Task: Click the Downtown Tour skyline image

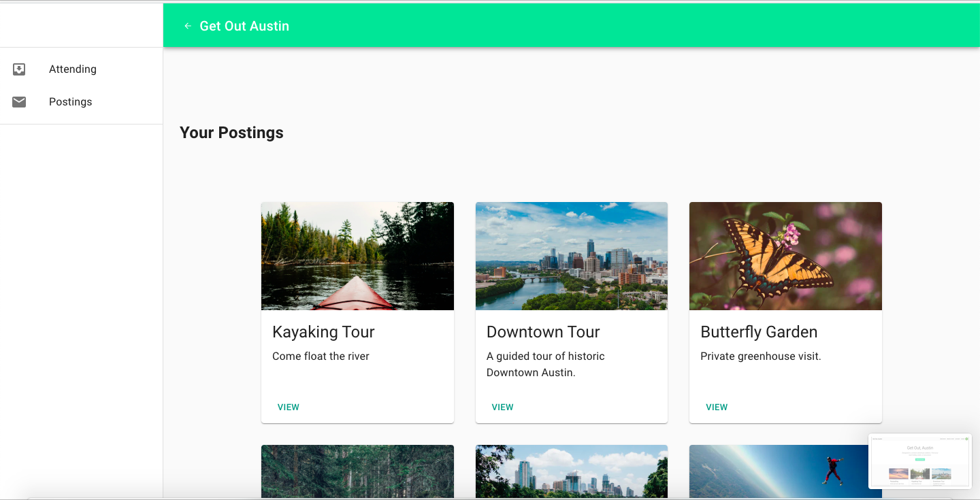Action: pos(572,256)
